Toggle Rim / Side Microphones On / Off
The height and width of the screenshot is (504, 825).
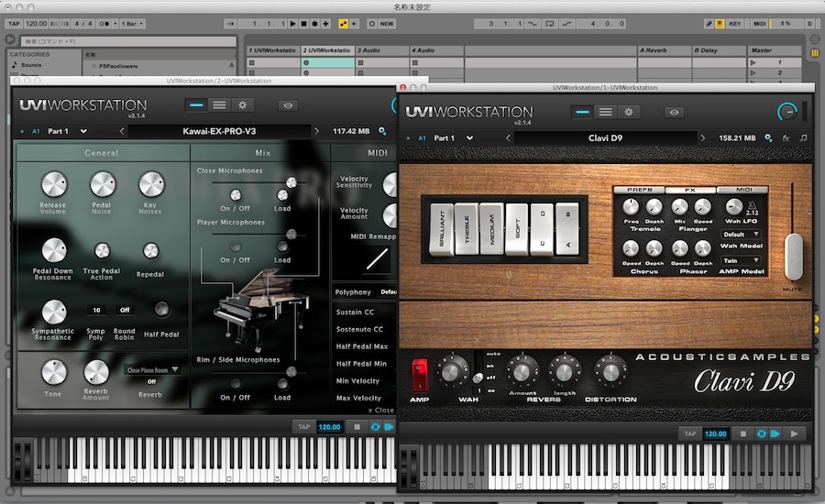[x=236, y=384]
